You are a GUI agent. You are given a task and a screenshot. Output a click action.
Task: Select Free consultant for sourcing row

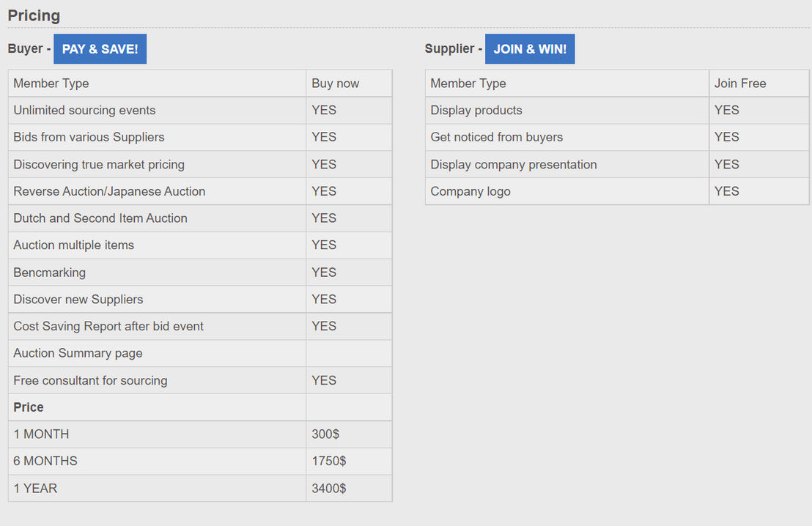click(200, 380)
